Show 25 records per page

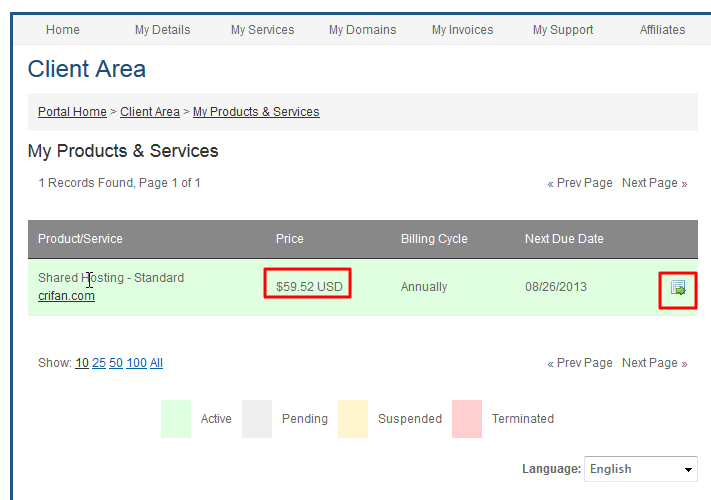[99, 363]
